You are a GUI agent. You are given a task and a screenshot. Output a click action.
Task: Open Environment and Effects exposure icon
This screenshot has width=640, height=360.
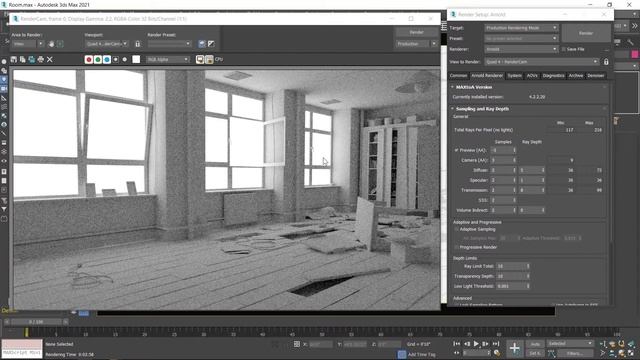211,44
